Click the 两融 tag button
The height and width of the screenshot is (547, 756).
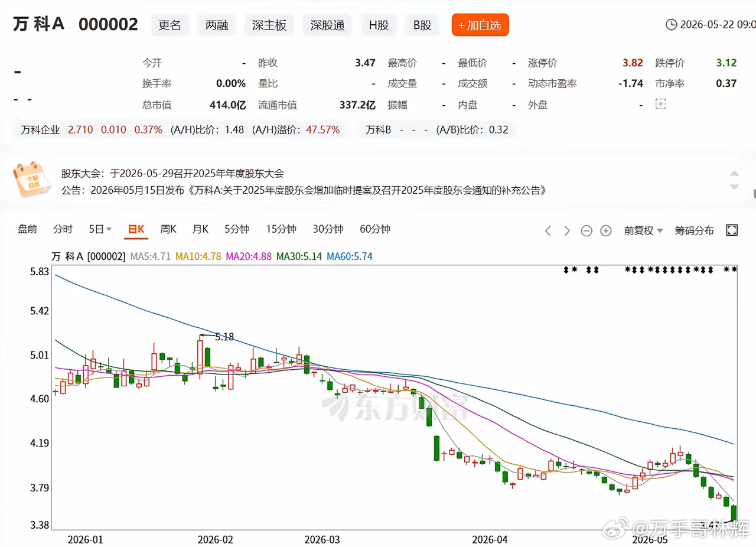[x=217, y=25]
